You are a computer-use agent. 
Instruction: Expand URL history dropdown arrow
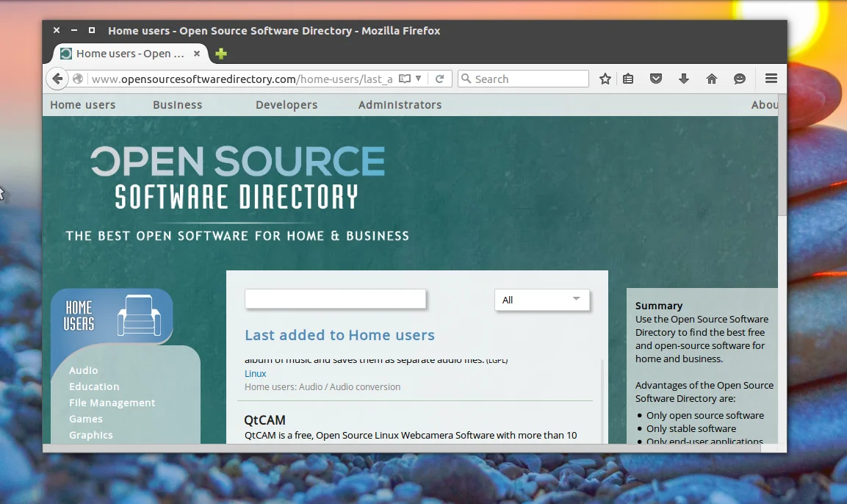pyautogui.click(x=418, y=79)
